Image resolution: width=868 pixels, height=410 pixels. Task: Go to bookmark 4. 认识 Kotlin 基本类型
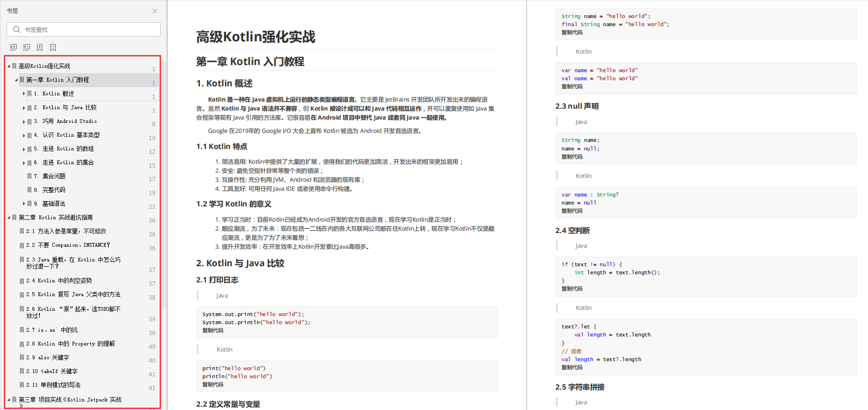click(67, 135)
